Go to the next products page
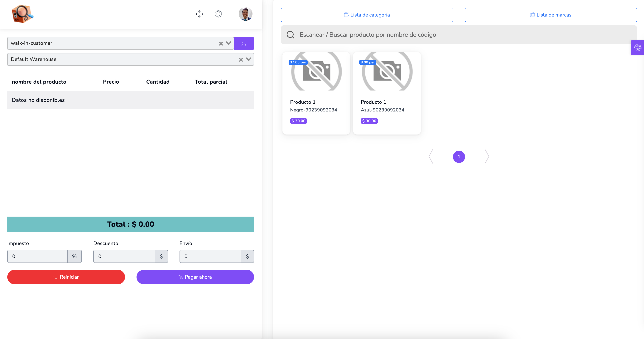The height and width of the screenshot is (339, 644). tap(487, 157)
